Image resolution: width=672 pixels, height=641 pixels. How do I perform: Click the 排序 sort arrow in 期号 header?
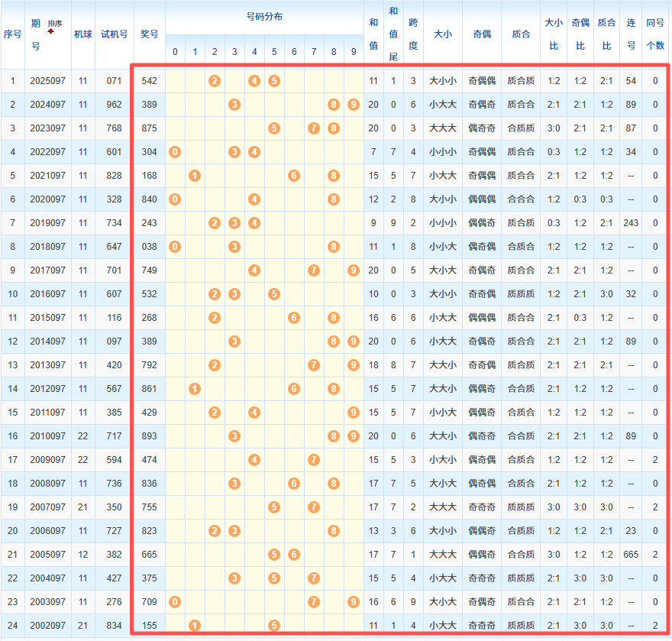[x=52, y=31]
